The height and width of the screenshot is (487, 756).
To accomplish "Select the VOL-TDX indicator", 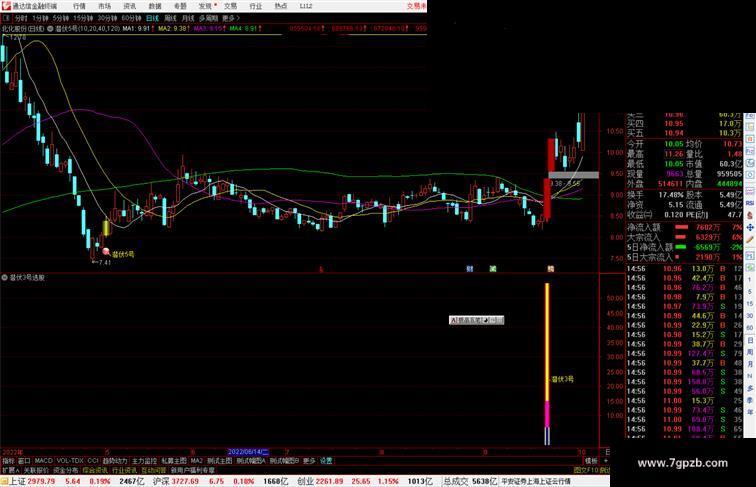I will point(70,461).
